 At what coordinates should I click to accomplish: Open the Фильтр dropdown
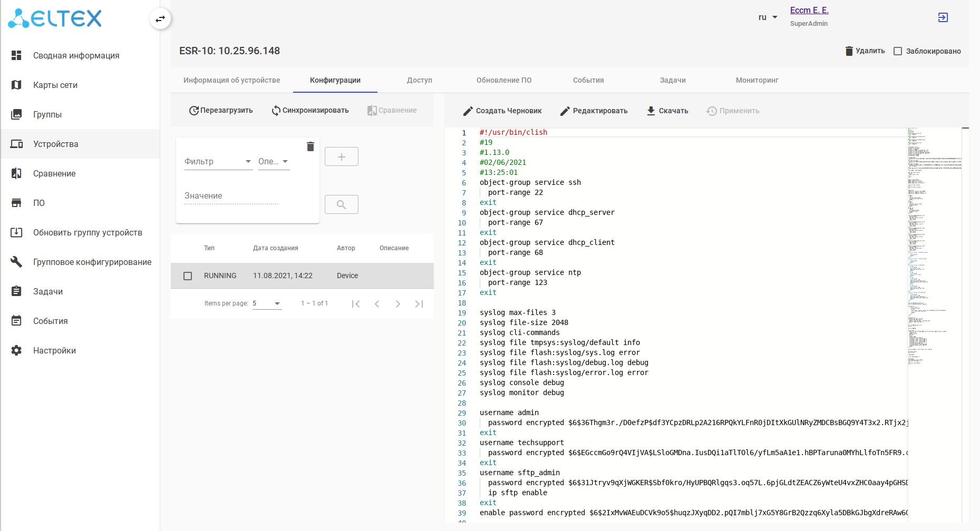pos(218,162)
